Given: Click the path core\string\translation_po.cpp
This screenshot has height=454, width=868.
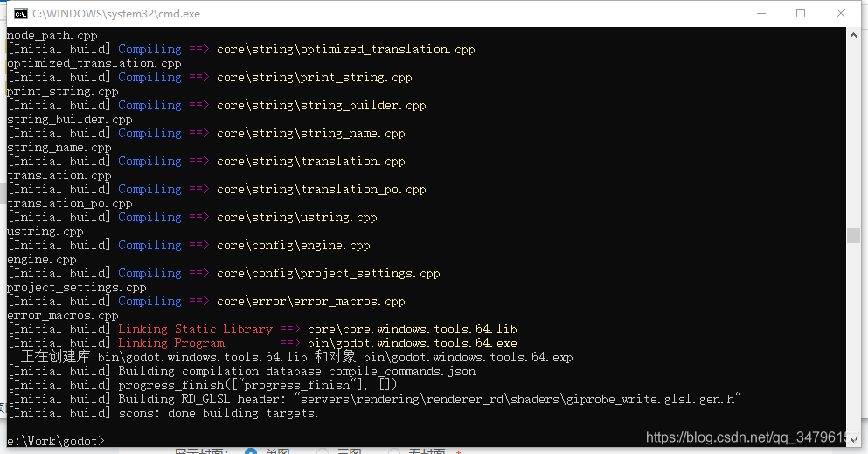Looking at the screenshot, I should [x=322, y=189].
